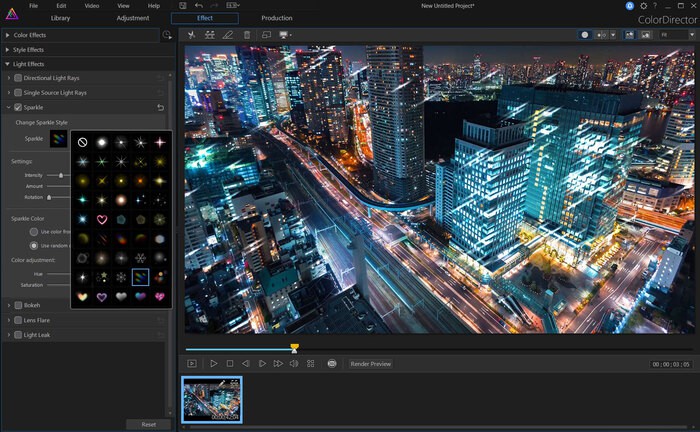This screenshot has width=700, height=432.
Task: Pick the pink heart outline sparkle
Action: [101, 219]
